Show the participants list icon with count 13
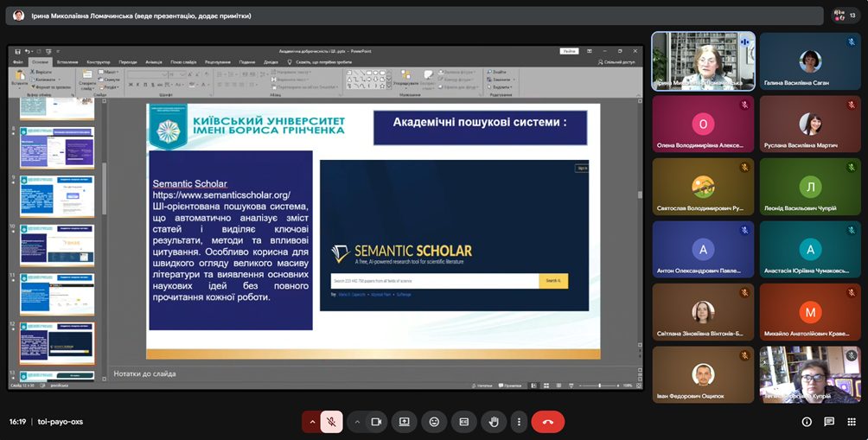This screenshot has width=868, height=440. click(845, 16)
